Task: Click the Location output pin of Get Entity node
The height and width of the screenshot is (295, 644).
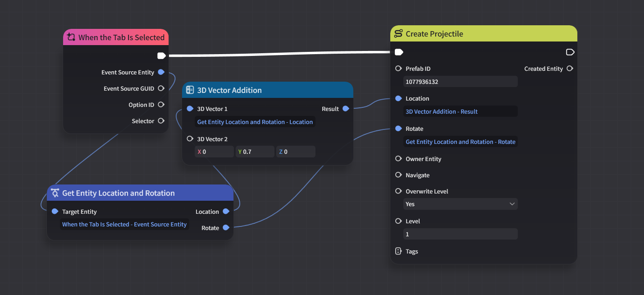Action: [x=226, y=212]
